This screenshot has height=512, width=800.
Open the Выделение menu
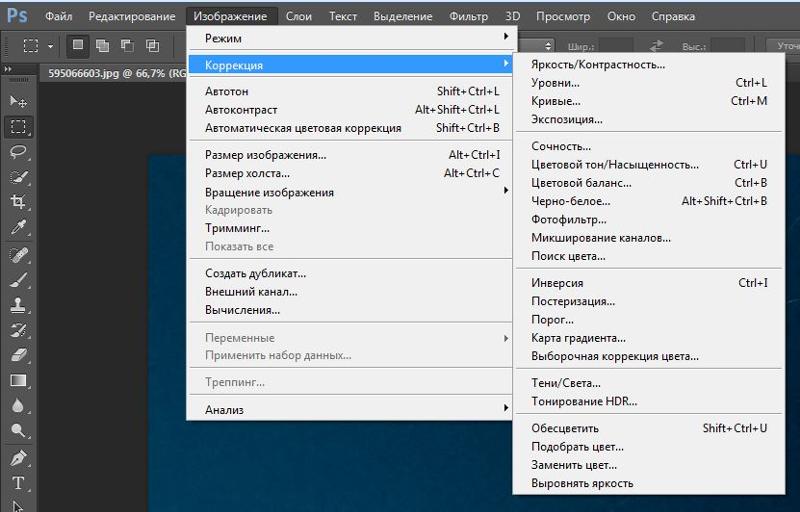[x=403, y=16]
